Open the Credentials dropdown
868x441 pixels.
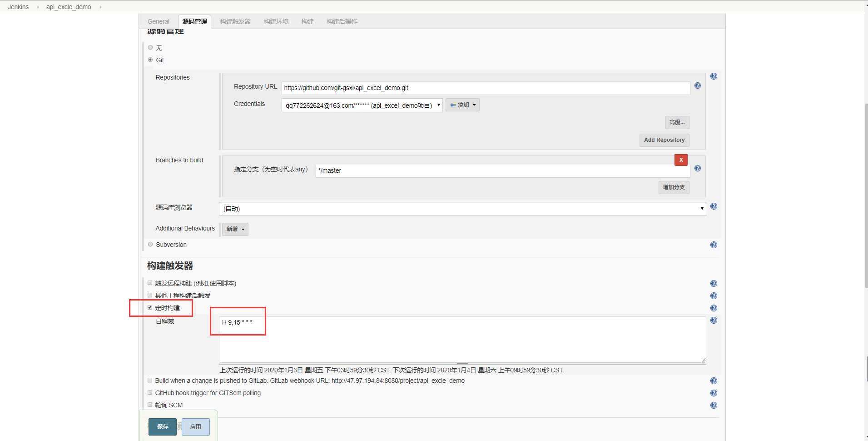pos(362,105)
